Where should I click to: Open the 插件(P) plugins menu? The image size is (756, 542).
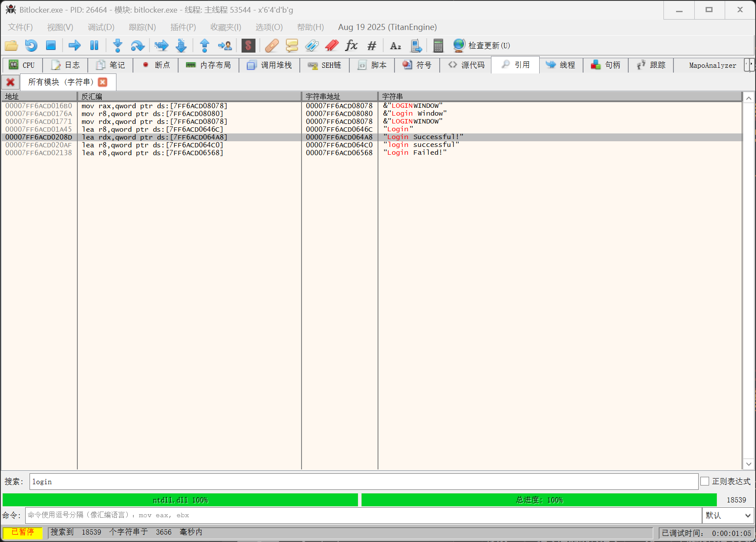pos(183,27)
